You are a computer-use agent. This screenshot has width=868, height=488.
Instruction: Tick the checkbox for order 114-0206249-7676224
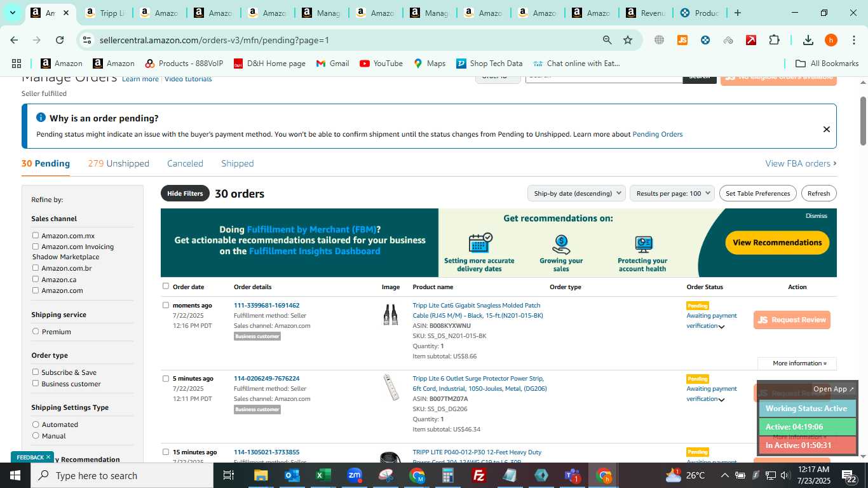[x=166, y=378]
